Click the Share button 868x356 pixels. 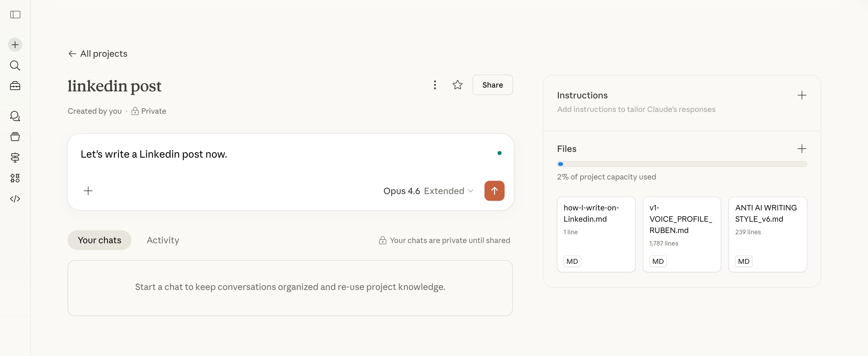pyautogui.click(x=492, y=85)
